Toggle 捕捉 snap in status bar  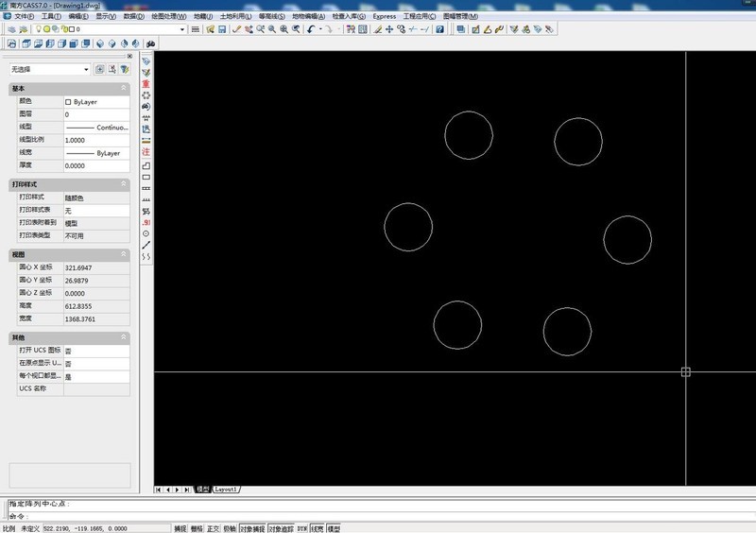(180, 528)
